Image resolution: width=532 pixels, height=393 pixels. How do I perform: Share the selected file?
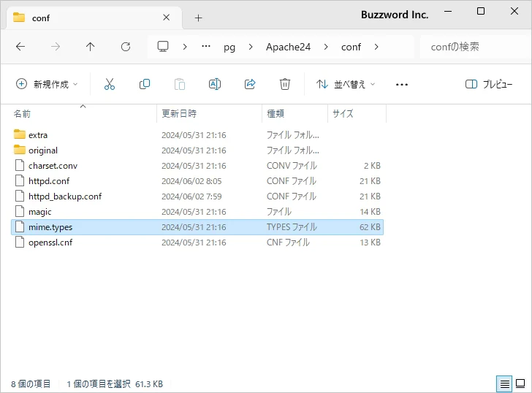click(250, 84)
